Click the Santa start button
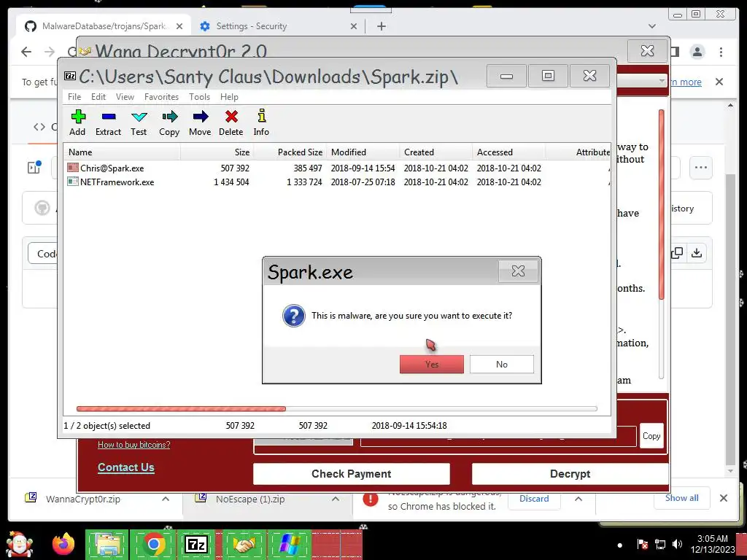Screen dimensions: 747x560 click(20, 544)
